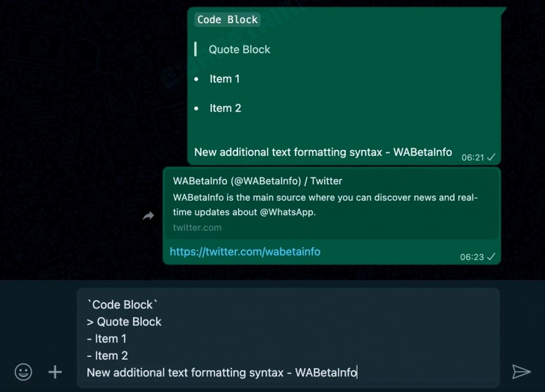Screen dimensions: 545x392
Task: Click the checkmark next to 06:23
Action: pos(490,257)
